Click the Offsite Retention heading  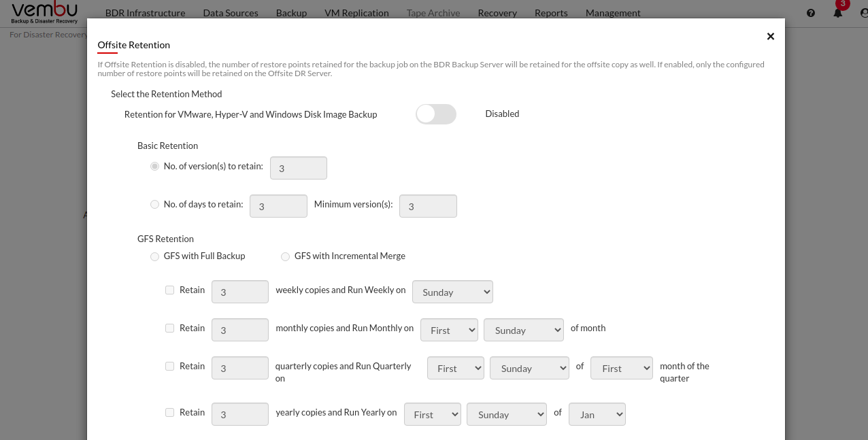(x=134, y=45)
